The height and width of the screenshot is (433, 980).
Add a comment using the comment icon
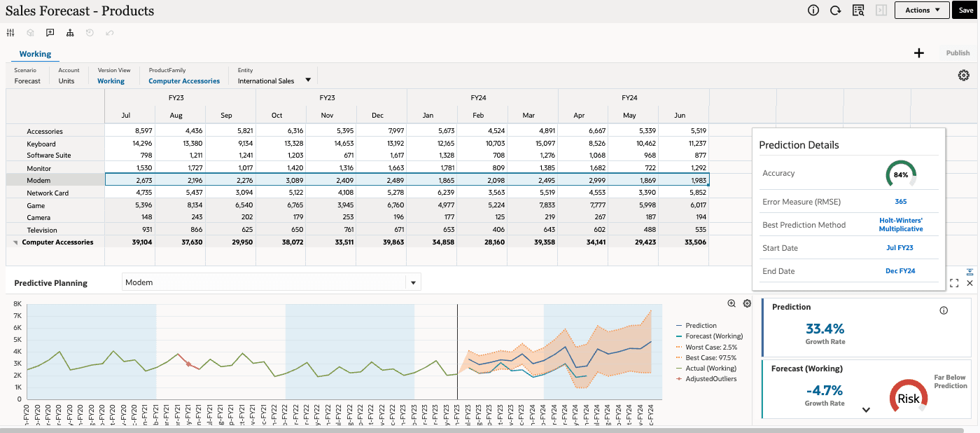pos(49,32)
